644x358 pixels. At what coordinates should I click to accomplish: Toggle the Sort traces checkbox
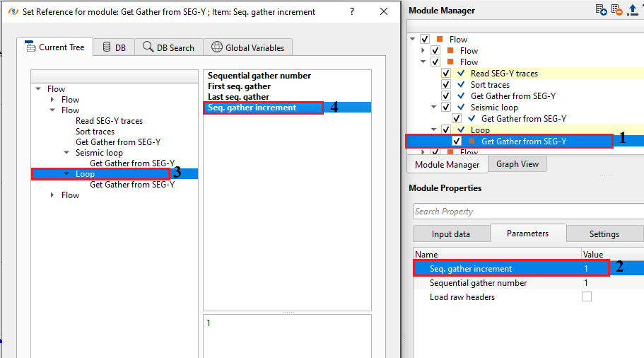pyautogui.click(x=446, y=85)
